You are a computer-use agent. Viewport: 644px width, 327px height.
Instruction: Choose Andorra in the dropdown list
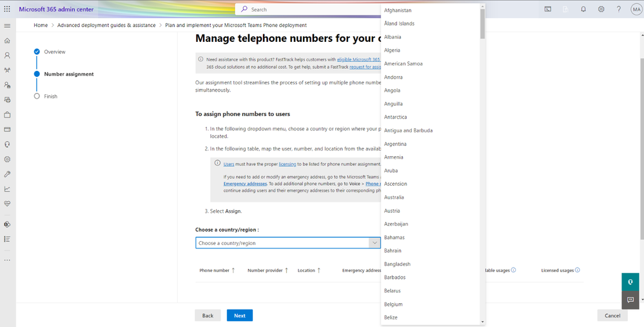431,77
